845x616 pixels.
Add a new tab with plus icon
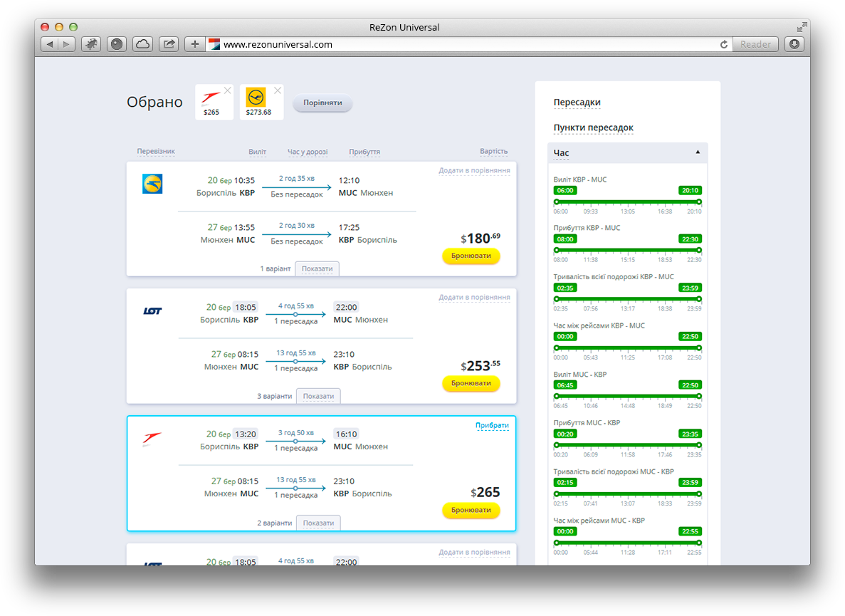[194, 44]
